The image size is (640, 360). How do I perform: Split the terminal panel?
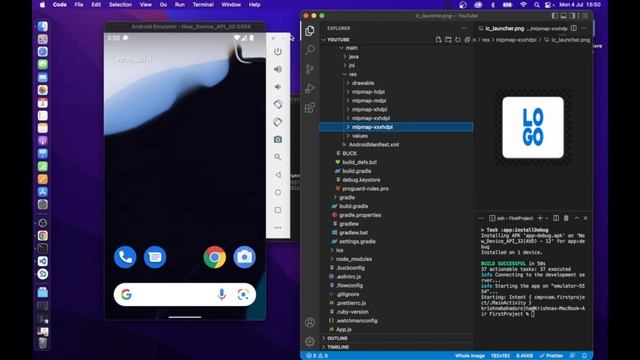pyautogui.click(x=556, y=218)
